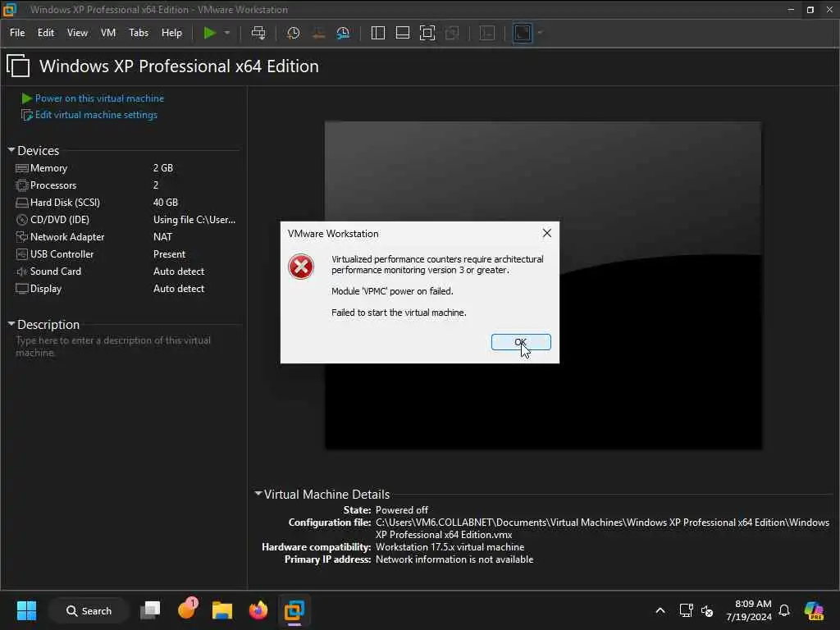The width and height of the screenshot is (840, 630).
Task: Enter full screen mode icon
Action: pyautogui.click(x=427, y=33)
